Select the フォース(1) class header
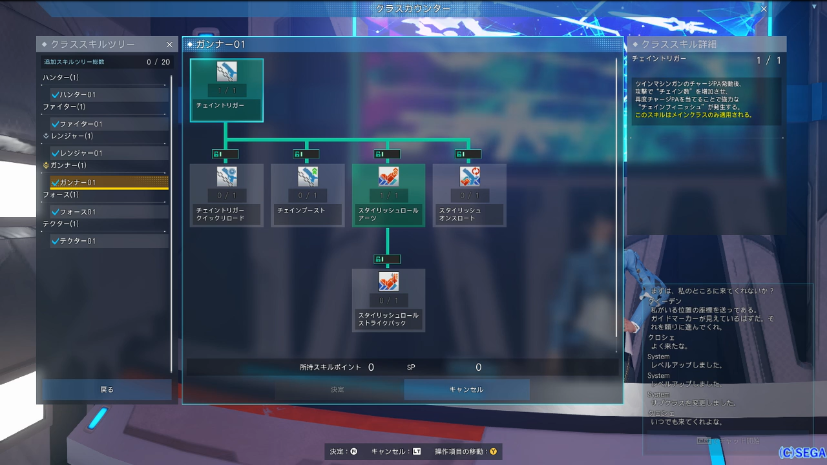 61,195
